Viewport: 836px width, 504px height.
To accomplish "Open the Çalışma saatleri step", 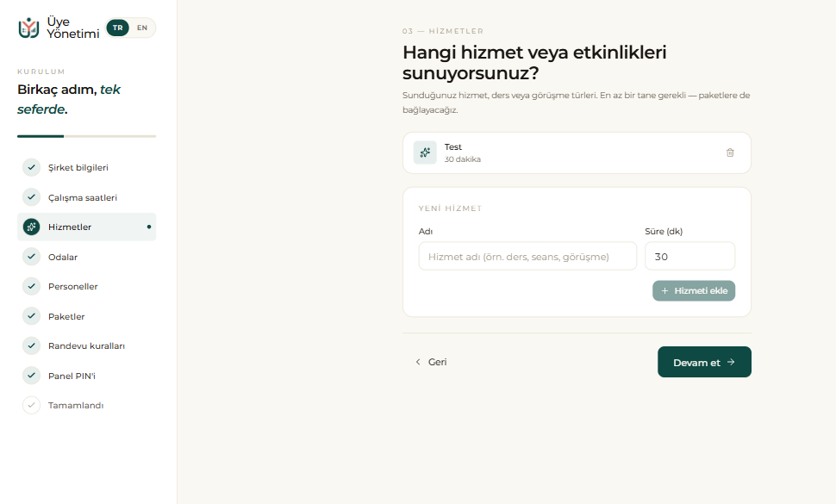I will 86,197.
